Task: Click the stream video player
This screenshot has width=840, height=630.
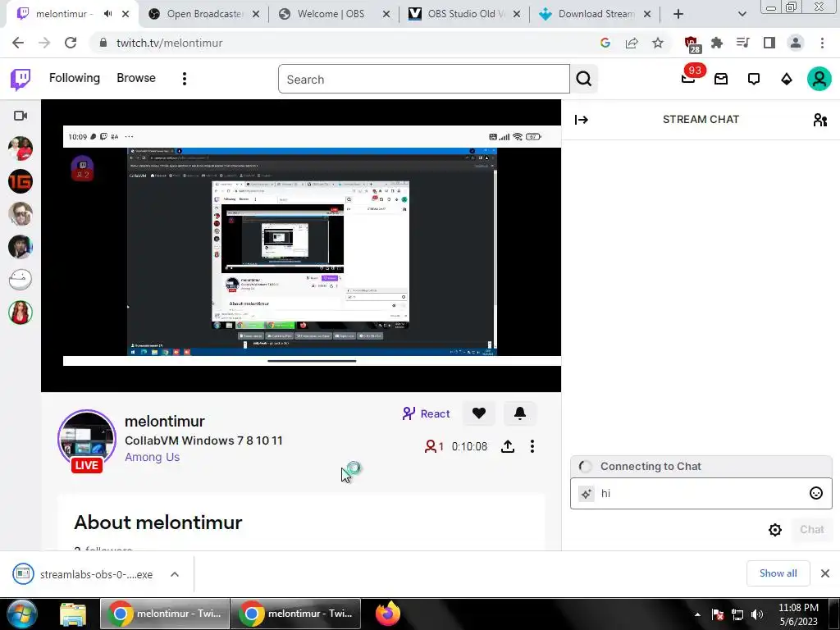Action: pyautogui.click(x=301, y=245)
